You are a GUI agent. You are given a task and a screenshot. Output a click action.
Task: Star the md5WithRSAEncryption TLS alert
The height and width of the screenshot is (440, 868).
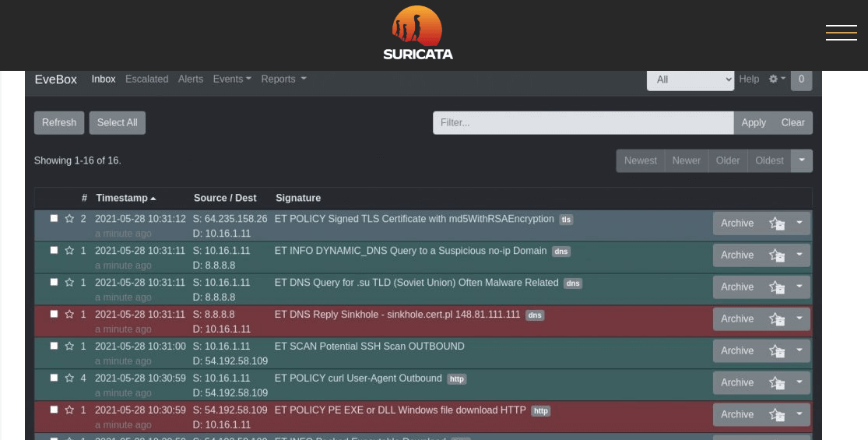click(x=69, y=219)
